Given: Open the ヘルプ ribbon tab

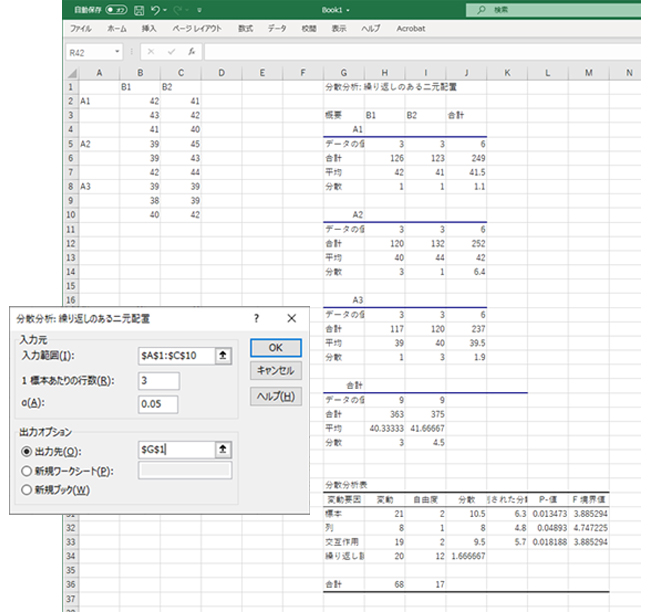Looking at the screenshot, I should click(370, 28).
